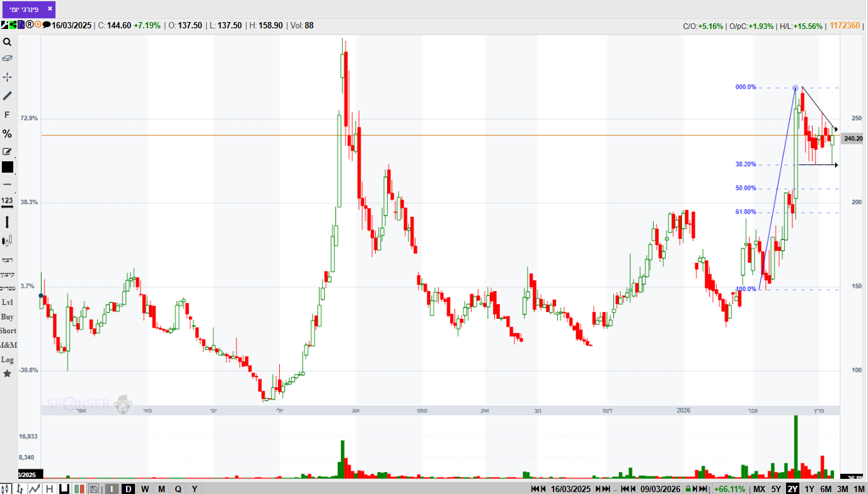Open the black color swatch picker
Image resolution: width=868 pixels, height=494 pixels.
[x=7, y=167]
